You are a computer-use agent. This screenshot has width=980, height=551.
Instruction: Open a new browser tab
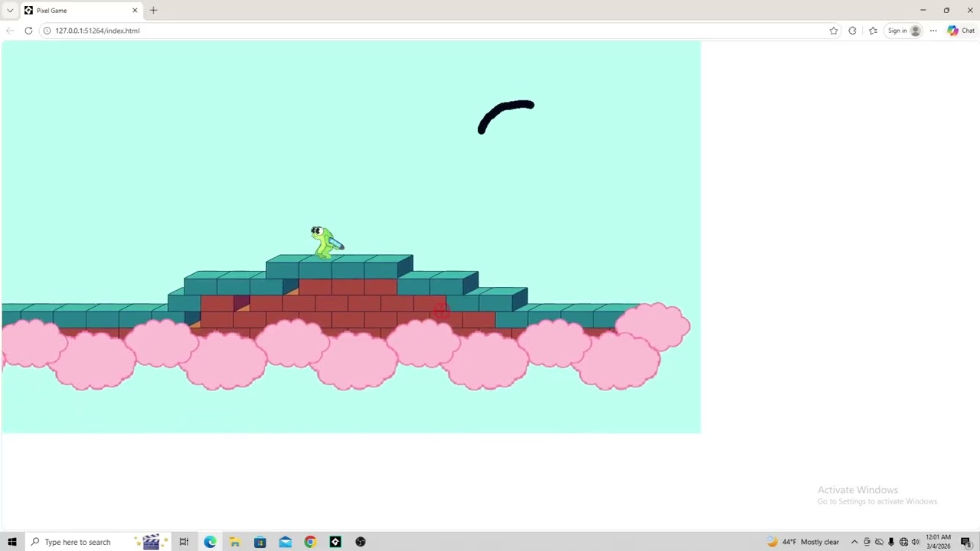pyautogui.click(x=153, y=10)
